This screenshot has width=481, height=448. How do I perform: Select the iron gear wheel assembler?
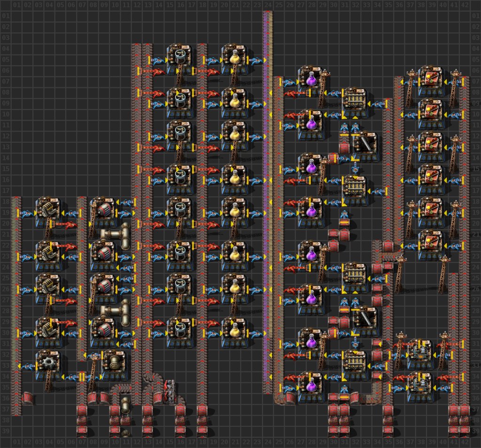48,366
